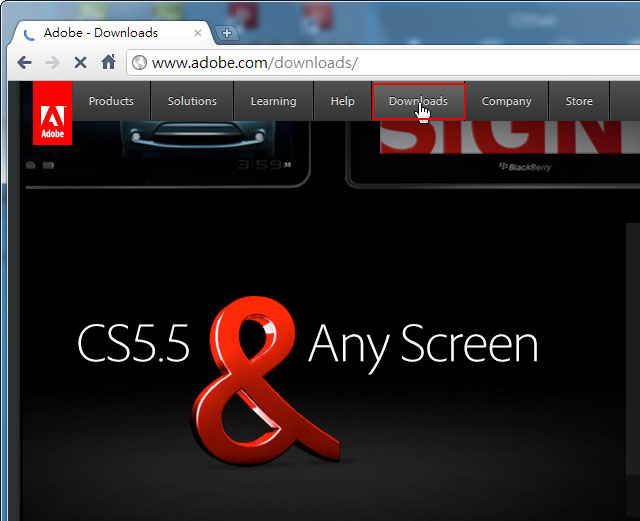Close the Adobe - Downloads tab

click(x=198, y=33)
